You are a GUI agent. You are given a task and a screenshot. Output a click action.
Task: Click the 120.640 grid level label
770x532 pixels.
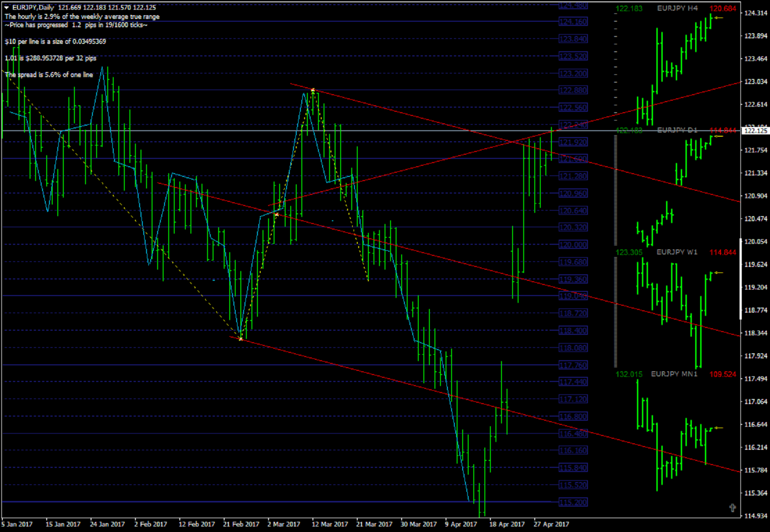point(573,211)
